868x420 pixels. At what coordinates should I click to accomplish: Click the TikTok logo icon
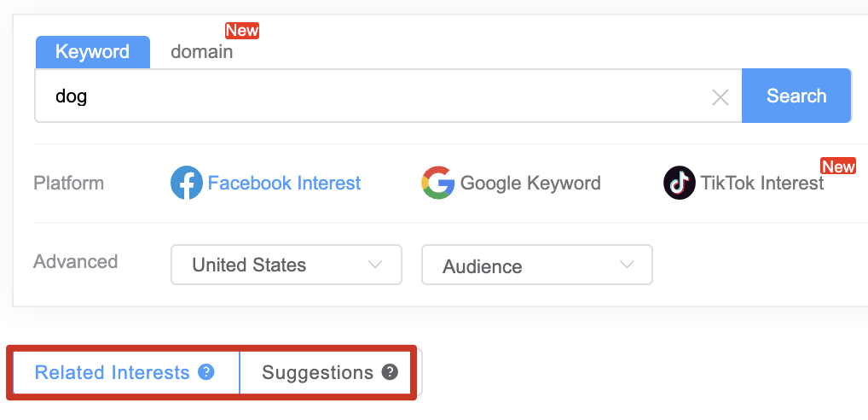[x=680, y=183]
